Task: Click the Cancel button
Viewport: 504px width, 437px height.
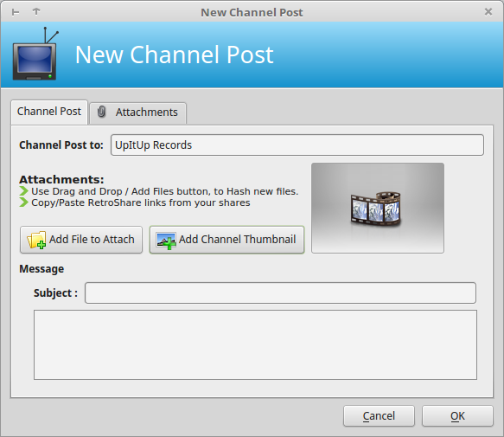Action: pos(379,415)
